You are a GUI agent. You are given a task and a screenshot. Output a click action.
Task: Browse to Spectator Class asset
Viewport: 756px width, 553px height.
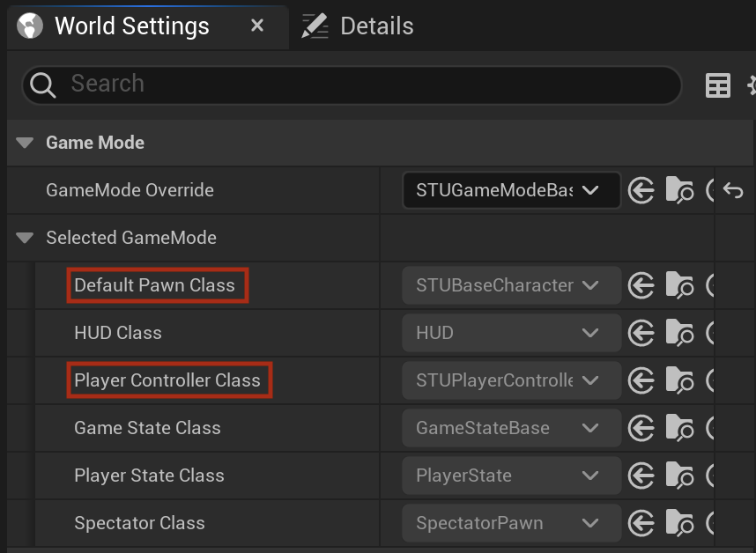tap(679, 523)
